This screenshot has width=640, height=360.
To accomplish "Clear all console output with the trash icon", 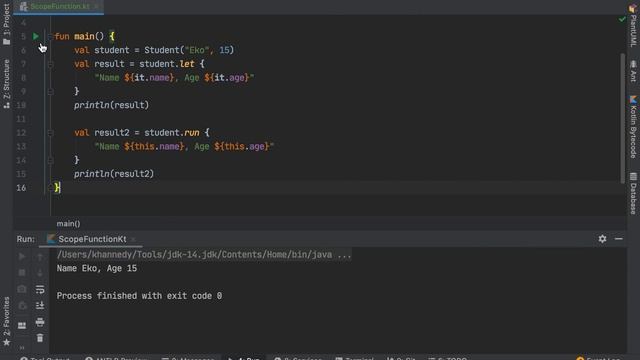I will [40, 338].
